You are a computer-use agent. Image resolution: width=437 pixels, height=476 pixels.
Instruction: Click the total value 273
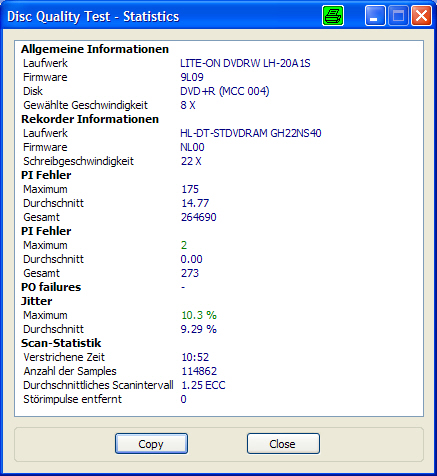click(190, 273)
